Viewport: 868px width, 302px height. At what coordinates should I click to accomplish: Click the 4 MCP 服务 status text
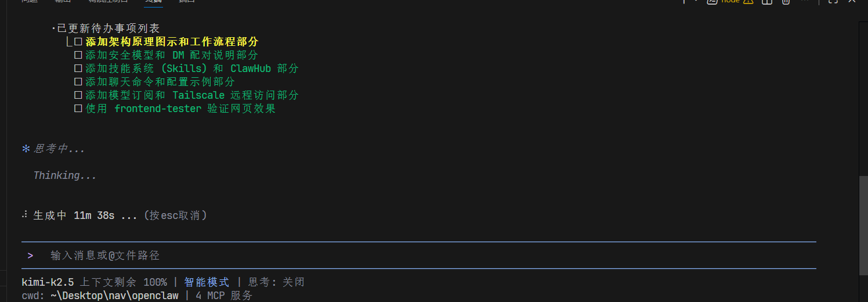click(x=224, y=296)
